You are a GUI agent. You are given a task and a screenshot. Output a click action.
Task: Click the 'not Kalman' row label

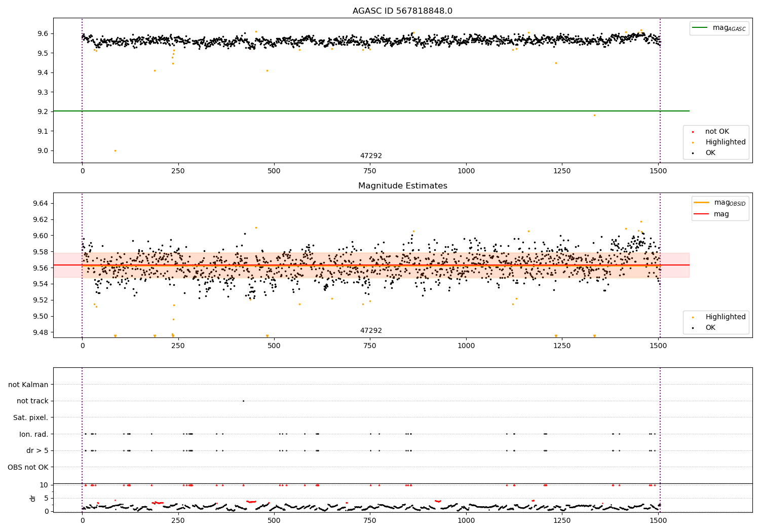click(x=28, y=385)
